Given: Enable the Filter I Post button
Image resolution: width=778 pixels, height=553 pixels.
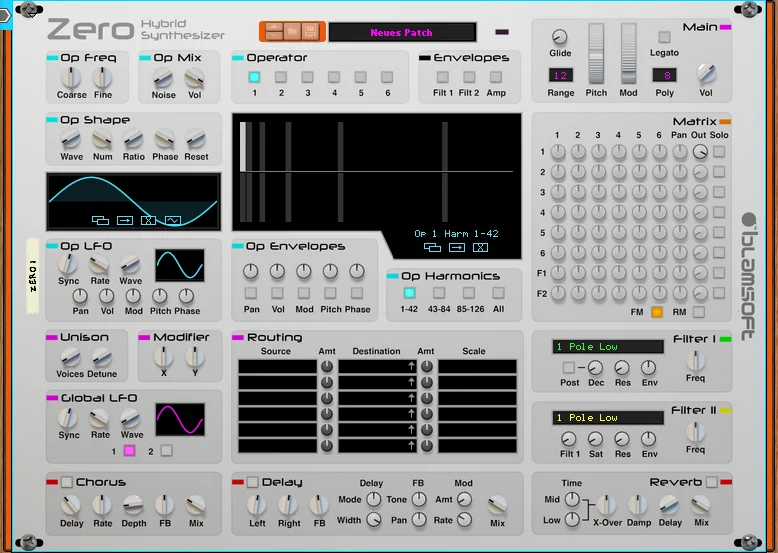Looking at the screenshot, I should tap(569, 368).
